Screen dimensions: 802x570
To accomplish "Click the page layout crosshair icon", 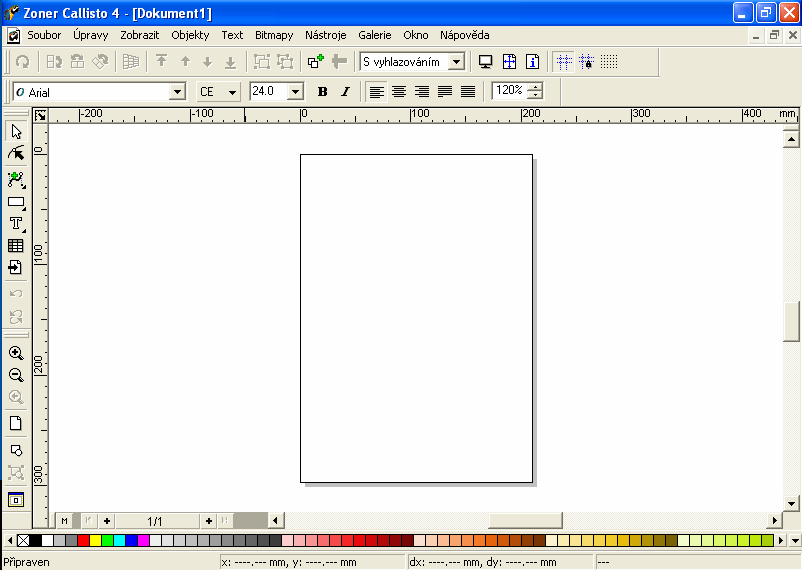I will pos(509,62).
